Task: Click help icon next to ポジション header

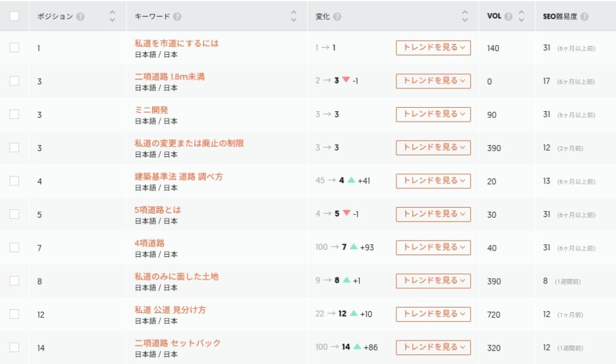Action: [81, 17]
